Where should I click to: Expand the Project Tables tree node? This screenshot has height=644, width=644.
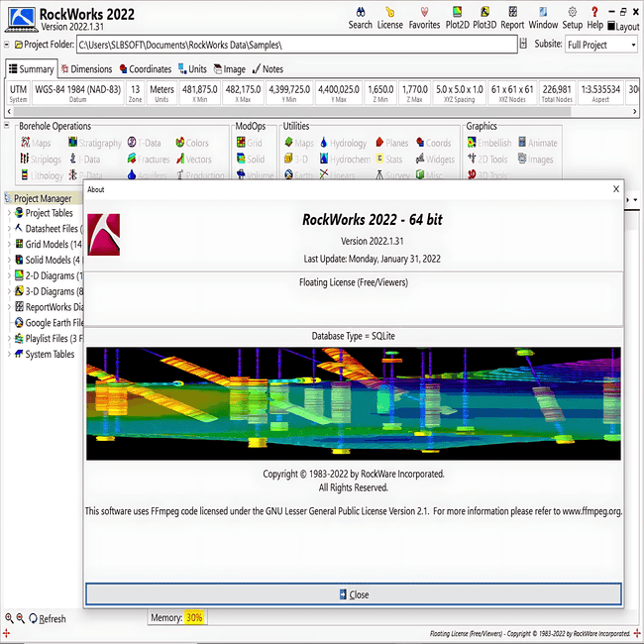[x=9, y=213]
